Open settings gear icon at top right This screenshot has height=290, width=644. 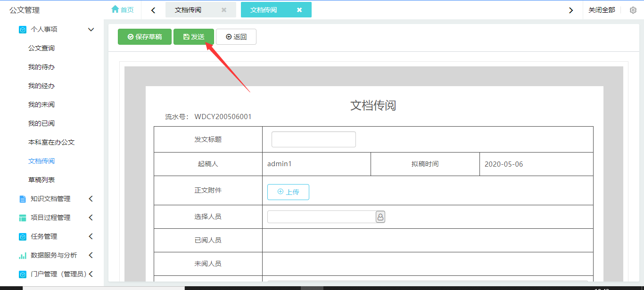pyautogui.click(x=633, y=10)
